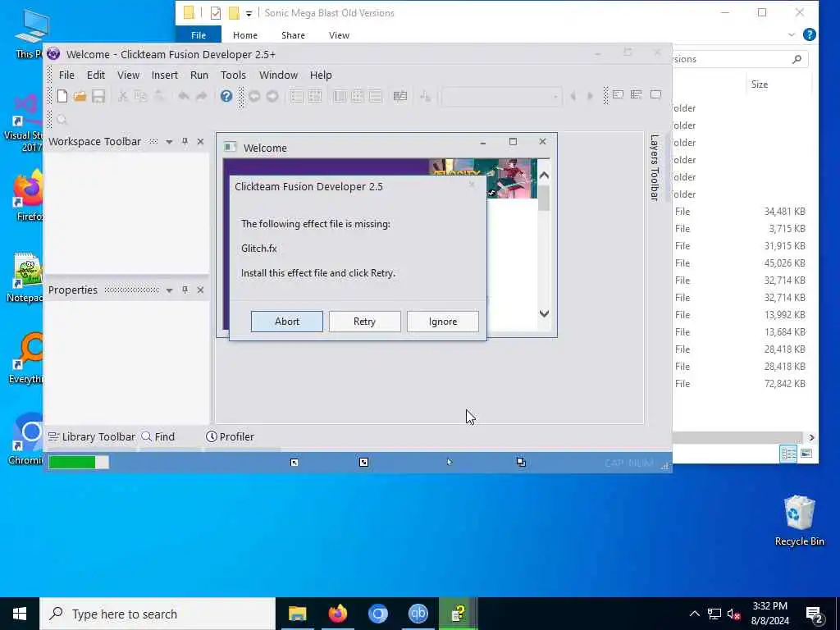Open the Help menu
840x630 pixels.
(321, 75)
